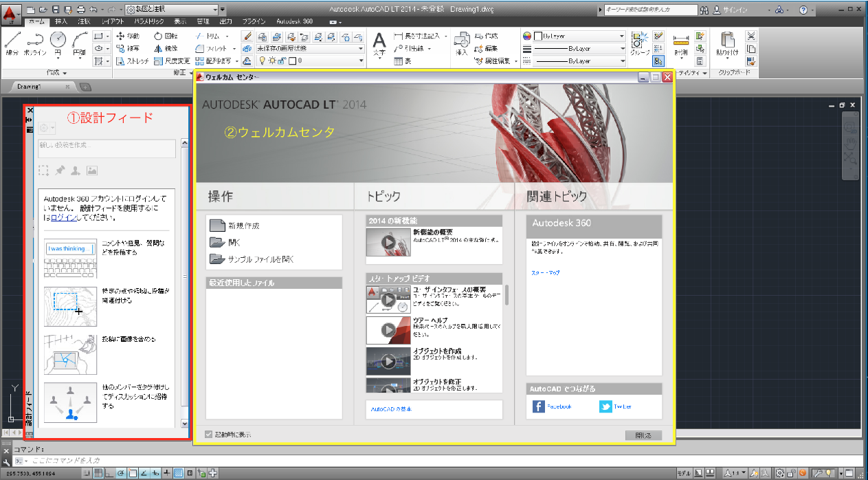Click the Insert block (挿入) icon
868x480 pixels.
(462, 45)
